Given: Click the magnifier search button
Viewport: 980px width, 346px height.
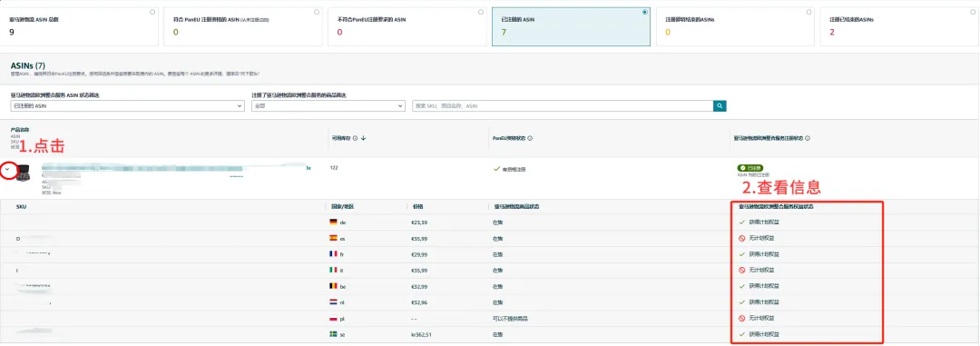Looking at the screenshot, I should point(720,106).
